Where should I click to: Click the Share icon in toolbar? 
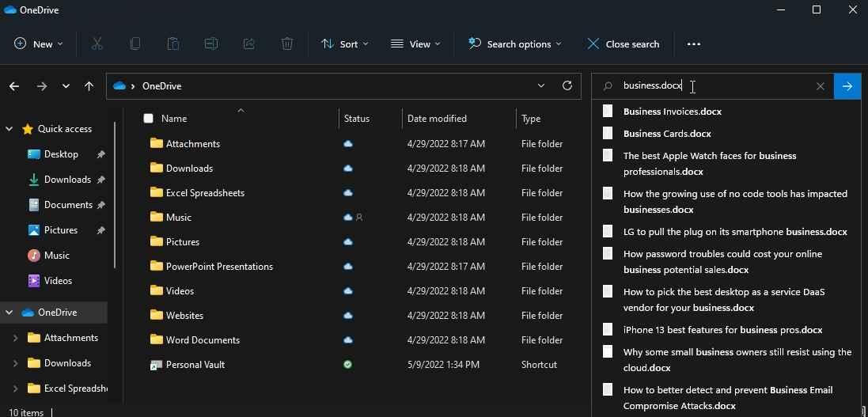pyautogui.click(x=249, y=44)
